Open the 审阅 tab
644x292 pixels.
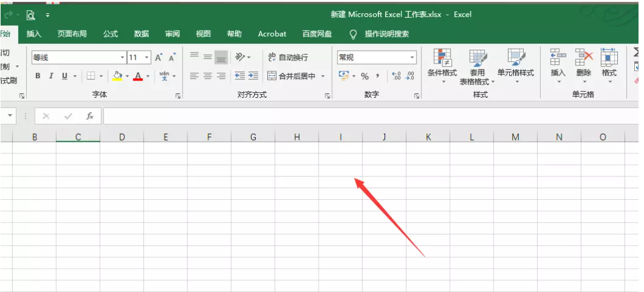tap(173, 34)
